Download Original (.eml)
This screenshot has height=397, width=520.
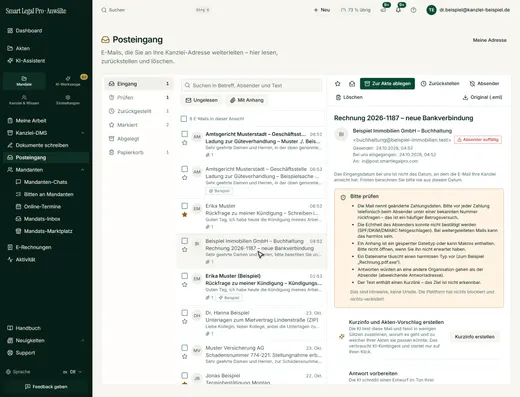point(482,97)
